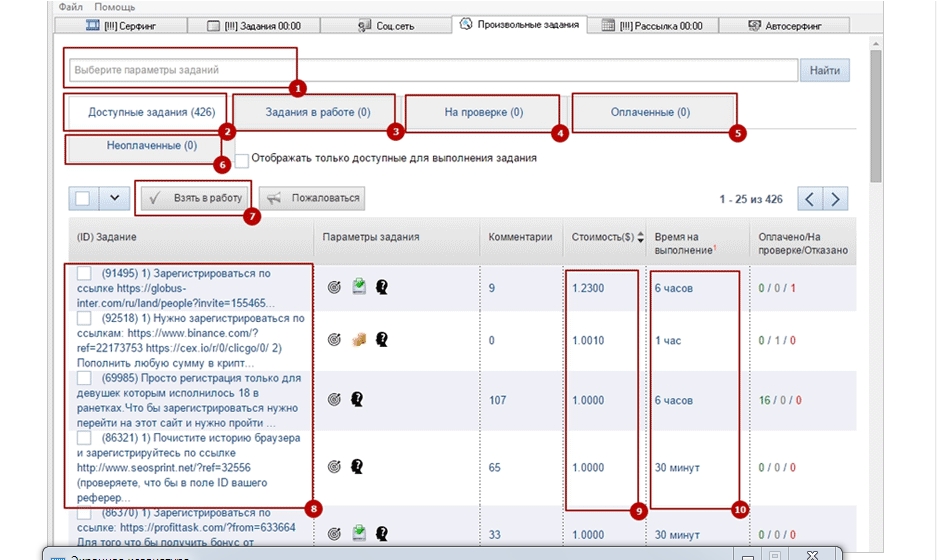This screenshot has width=937, height=560.
Task: Switch to the Задания 00:00 tab
Action: pyautogui.click(x=254, y=26)
